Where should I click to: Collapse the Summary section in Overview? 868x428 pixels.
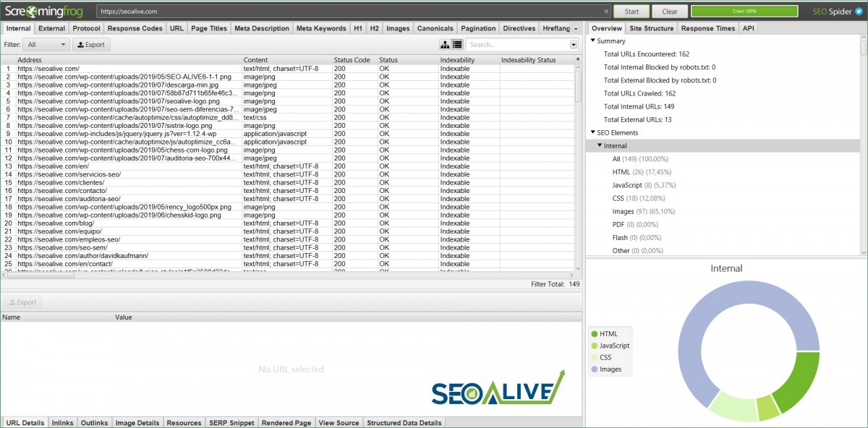coord(595,41)
